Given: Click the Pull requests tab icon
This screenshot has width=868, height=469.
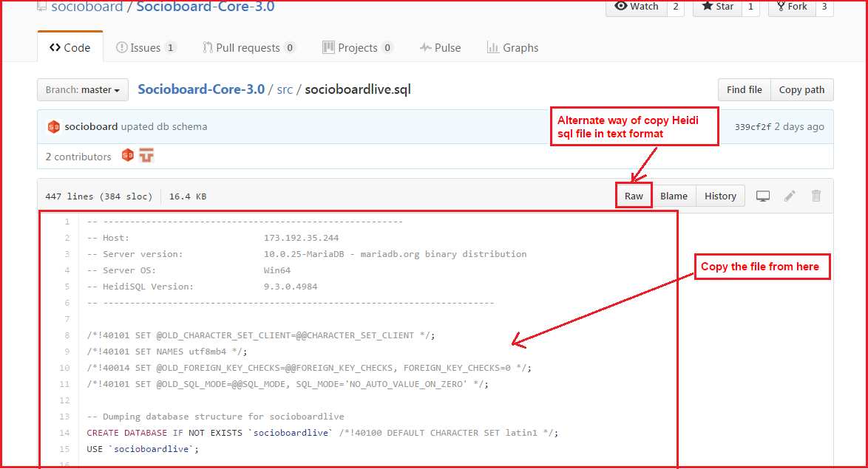Looking at the screenshot, I should 208,47.
